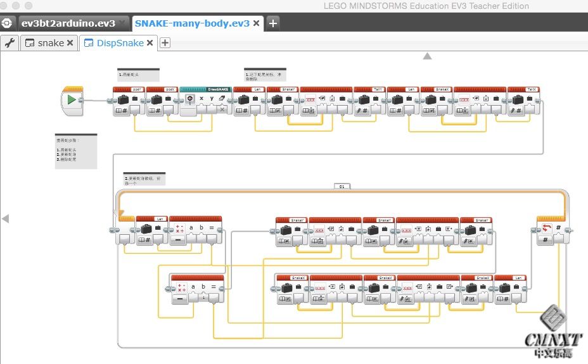Click the green Start block play button

point(72,100)
